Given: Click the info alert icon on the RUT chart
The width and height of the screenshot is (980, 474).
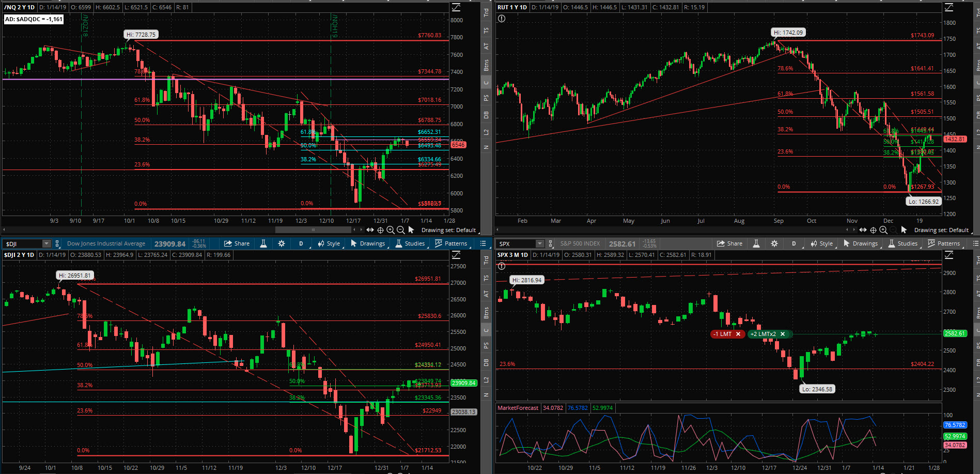Looking at the screenshot, I should pos(502,19).
